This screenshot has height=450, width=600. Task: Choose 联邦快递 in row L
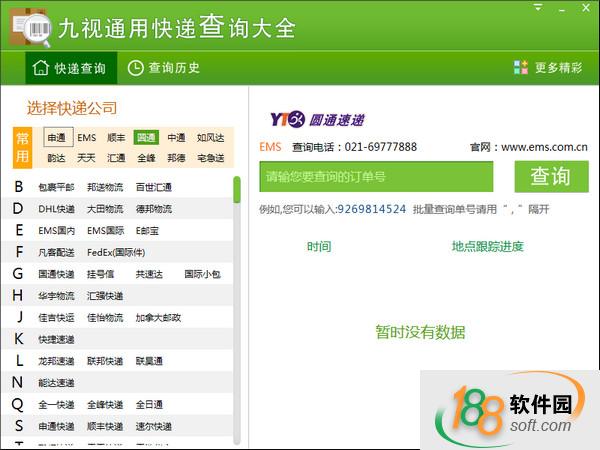point(105,361)
